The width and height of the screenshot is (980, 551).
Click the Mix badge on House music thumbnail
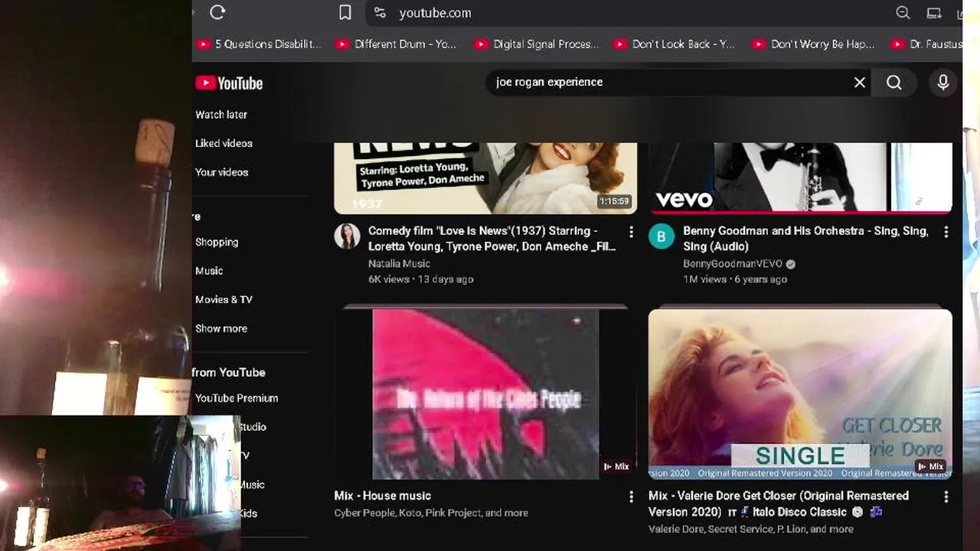click(x=616, y=466)
